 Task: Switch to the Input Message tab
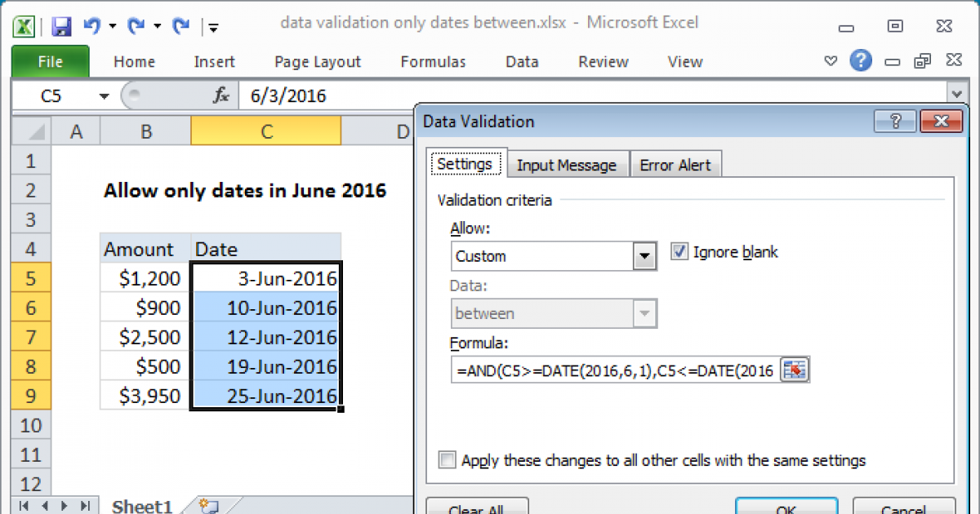(568, 164)
